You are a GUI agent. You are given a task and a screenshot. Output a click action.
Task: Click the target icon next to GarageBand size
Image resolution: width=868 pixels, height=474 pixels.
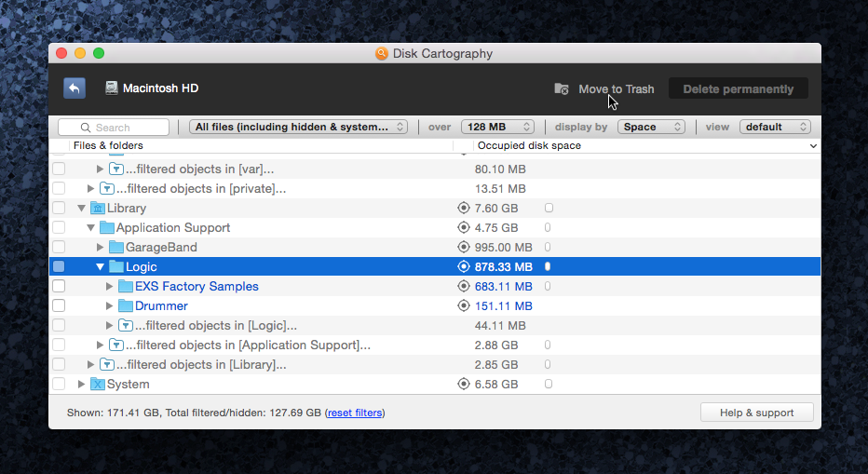tap(464, 247)
